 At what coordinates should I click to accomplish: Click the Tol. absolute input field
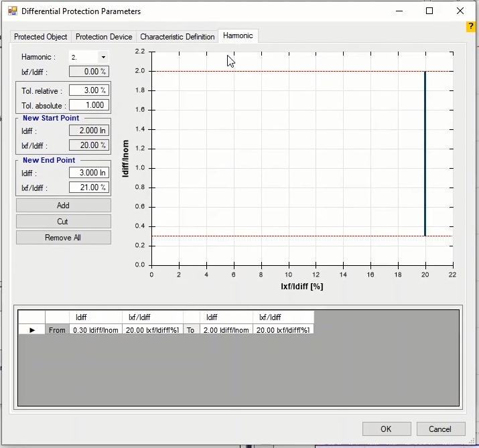click(x=89, y=106)
